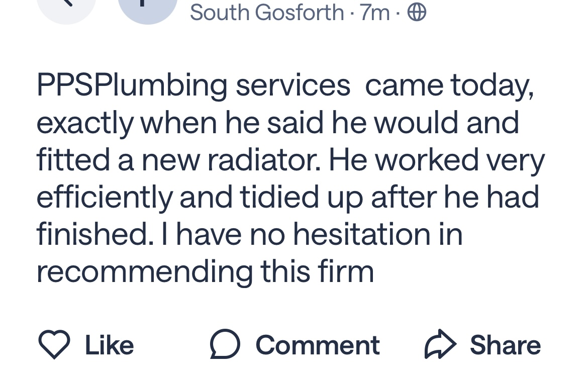
Task: Tap the speech bubble comment icon
Action: [225, 345]
